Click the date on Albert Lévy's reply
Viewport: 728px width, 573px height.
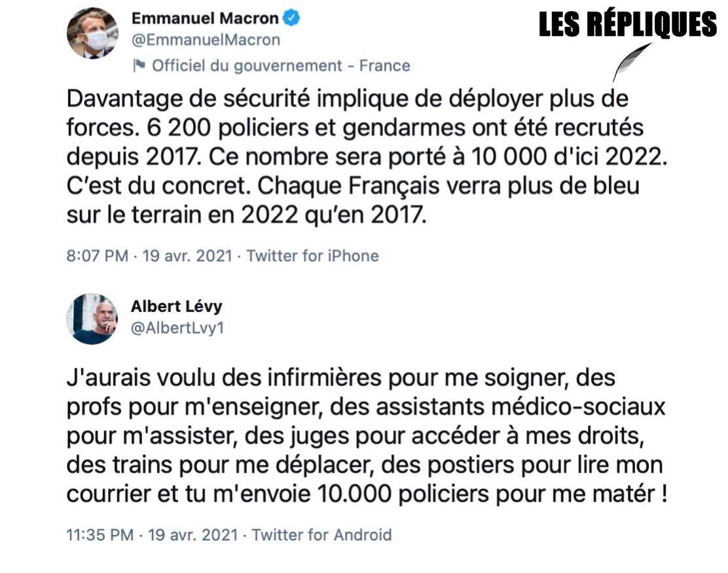pos(192,535)
